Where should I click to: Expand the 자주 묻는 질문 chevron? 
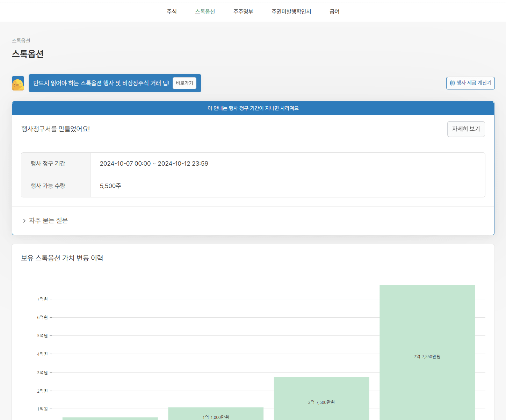point(24,220)
